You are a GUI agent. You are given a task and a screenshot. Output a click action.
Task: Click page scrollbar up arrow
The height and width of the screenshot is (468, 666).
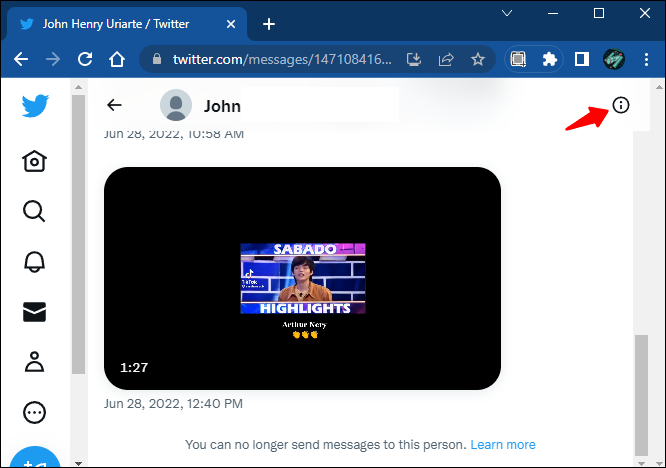659,87
